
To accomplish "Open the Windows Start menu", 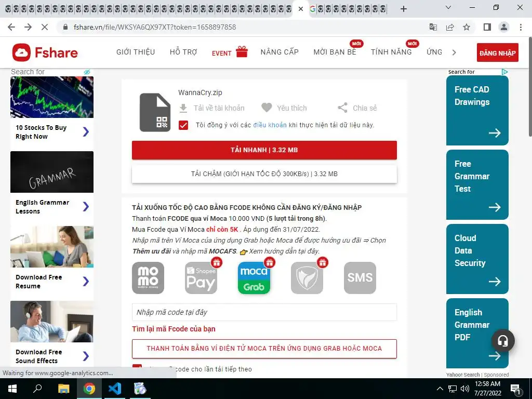I will tap(12, 389).
